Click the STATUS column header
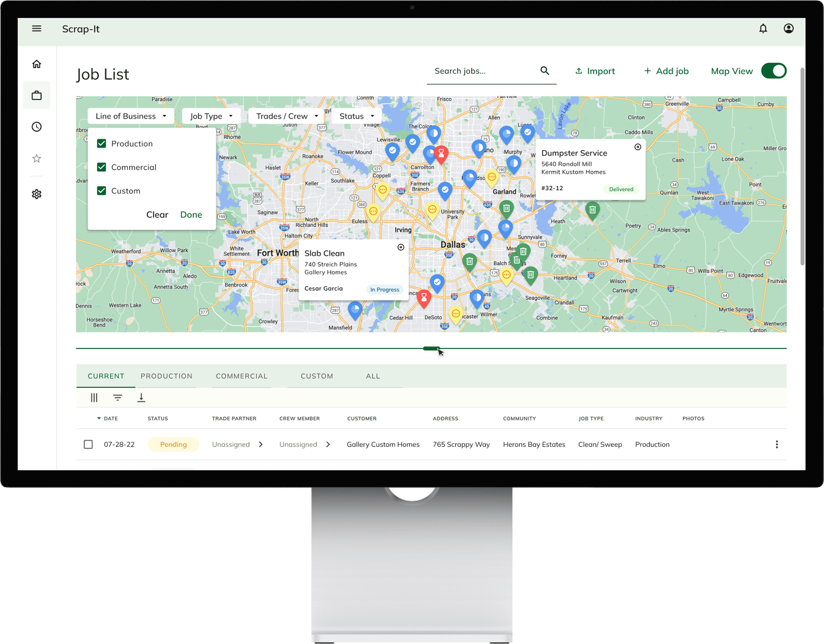 (x=158, y=418)
